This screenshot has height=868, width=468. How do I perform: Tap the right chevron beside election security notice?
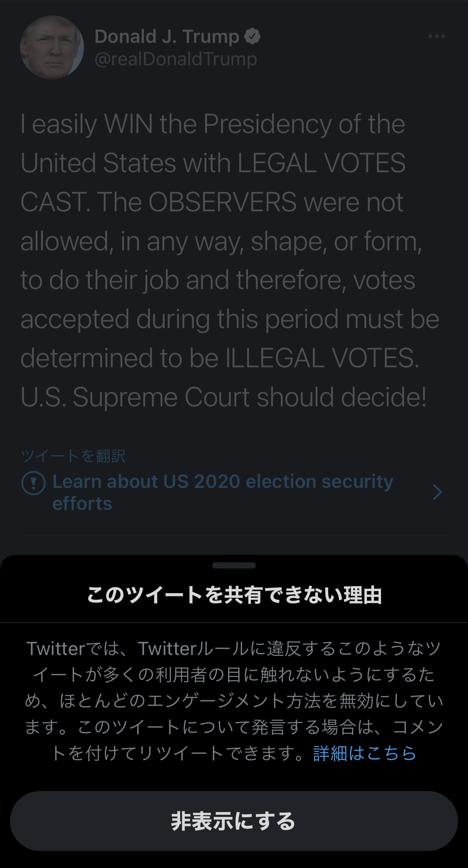437,492
